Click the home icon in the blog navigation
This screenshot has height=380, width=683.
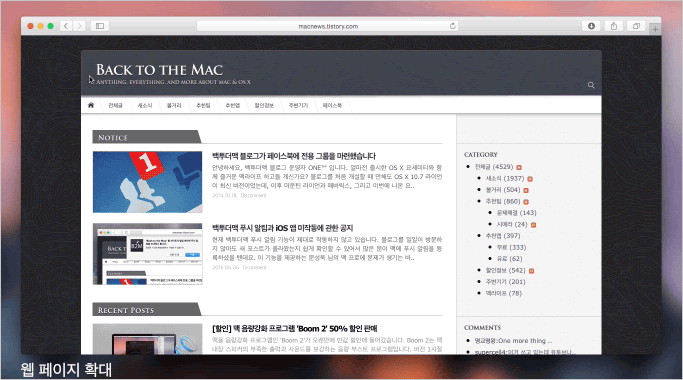pos(91,105)
